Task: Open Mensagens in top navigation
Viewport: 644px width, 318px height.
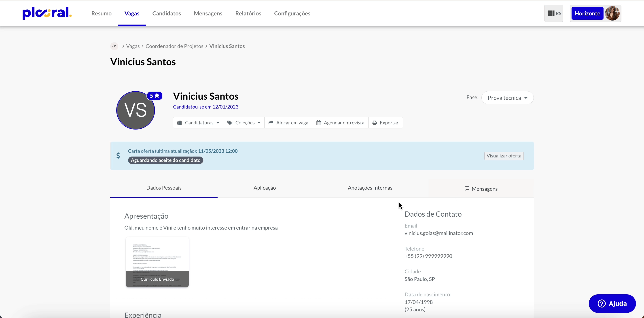Action: click(208, 13)
